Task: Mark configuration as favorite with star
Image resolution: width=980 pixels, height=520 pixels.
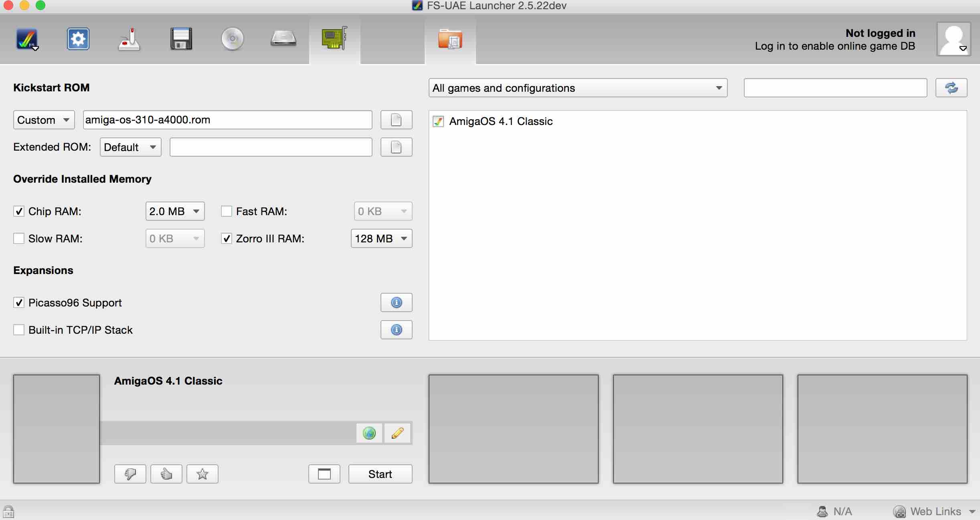Action: pyautogui.click(x=202, y=474)
